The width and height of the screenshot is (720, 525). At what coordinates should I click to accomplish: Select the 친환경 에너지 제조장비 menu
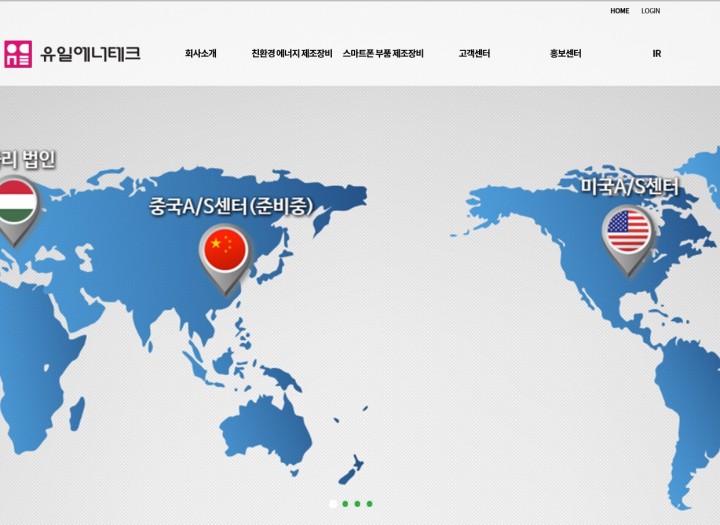292,54
